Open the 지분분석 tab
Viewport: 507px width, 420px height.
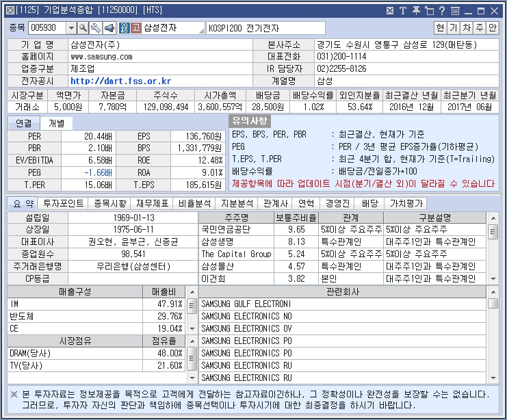point(237,203)
